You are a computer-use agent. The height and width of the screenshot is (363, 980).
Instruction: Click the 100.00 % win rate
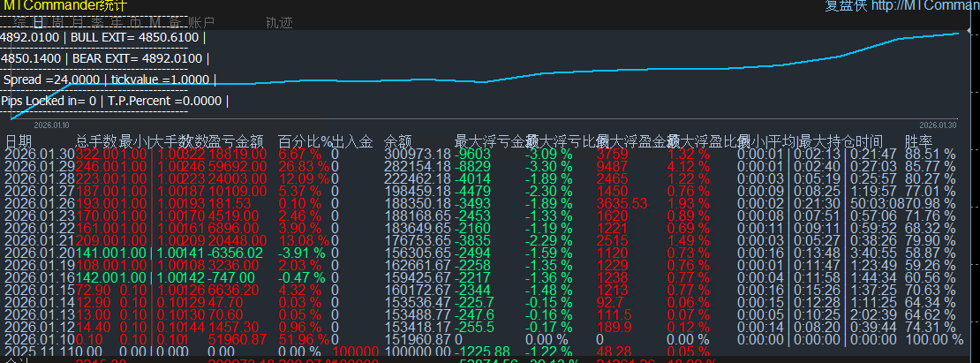934,339
